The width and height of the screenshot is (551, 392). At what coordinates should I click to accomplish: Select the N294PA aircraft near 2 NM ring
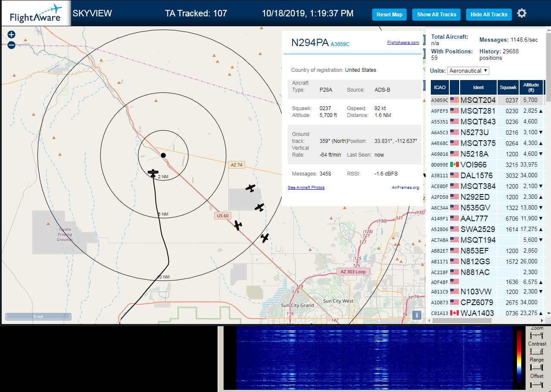point(153,173)
